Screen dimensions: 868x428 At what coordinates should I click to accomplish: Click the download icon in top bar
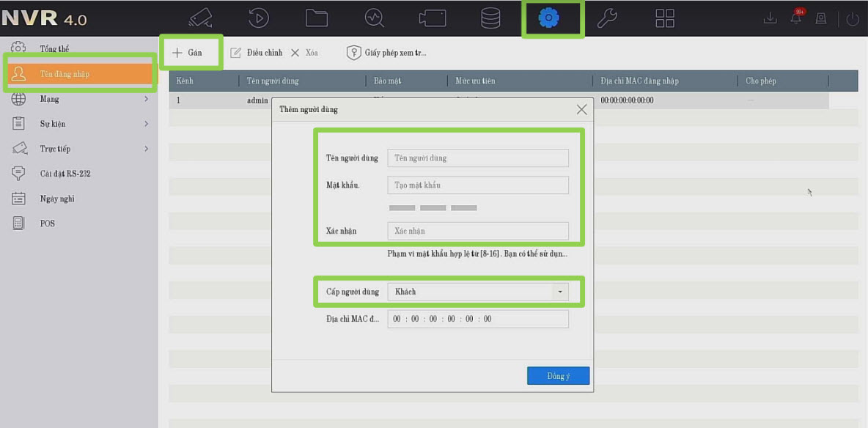coord(770,19)
